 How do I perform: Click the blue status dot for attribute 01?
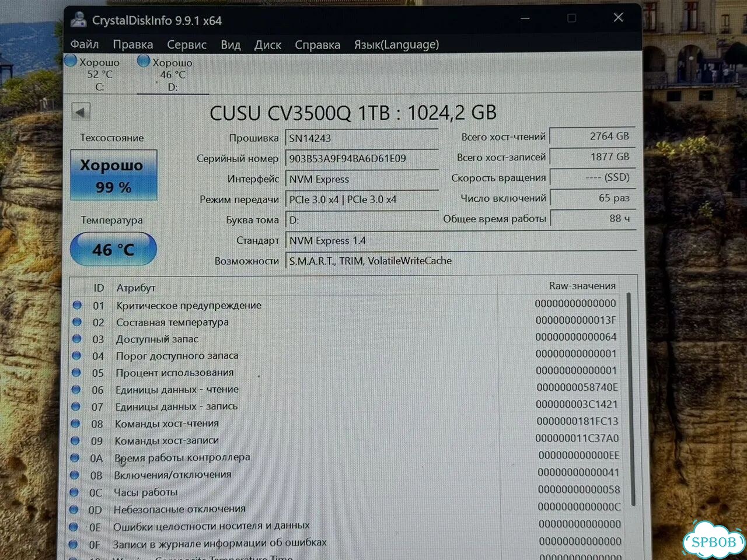(76, 304)
